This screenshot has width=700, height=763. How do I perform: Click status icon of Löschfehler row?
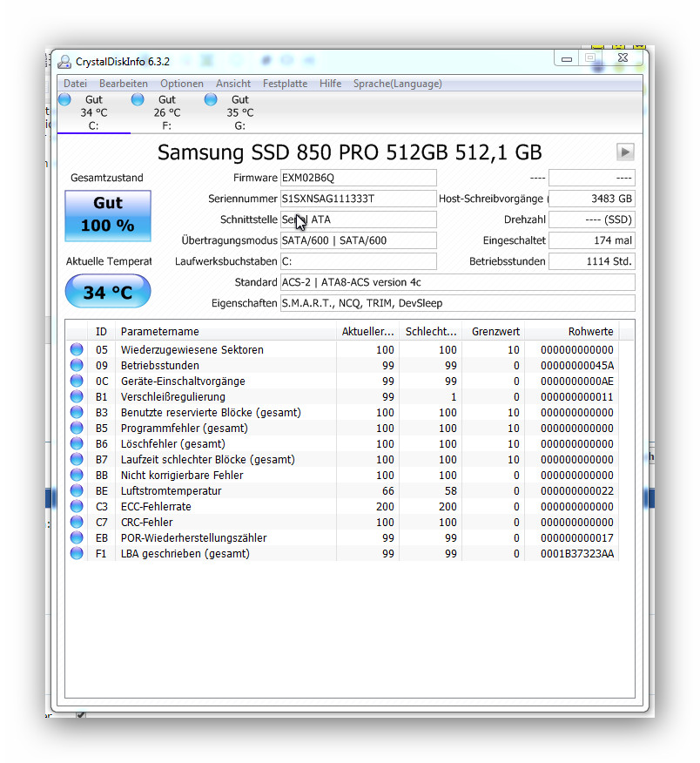tap(77, 443)
